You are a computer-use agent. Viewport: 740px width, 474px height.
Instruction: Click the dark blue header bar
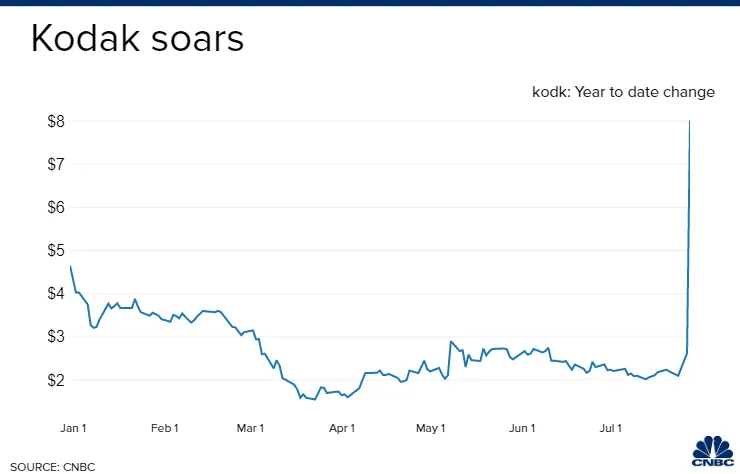(370, 4)
